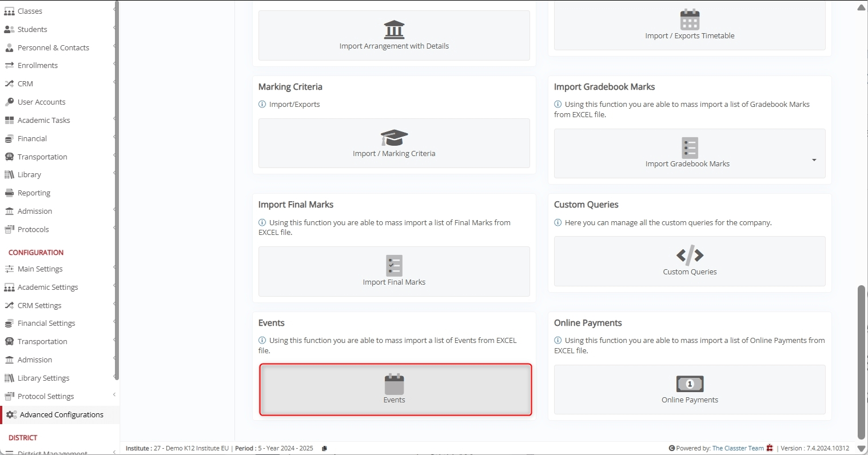Screen dimensions: 868x455
Task: Click the Online Payments money icon
Action: pyautogui.click(x=690, y=384)
